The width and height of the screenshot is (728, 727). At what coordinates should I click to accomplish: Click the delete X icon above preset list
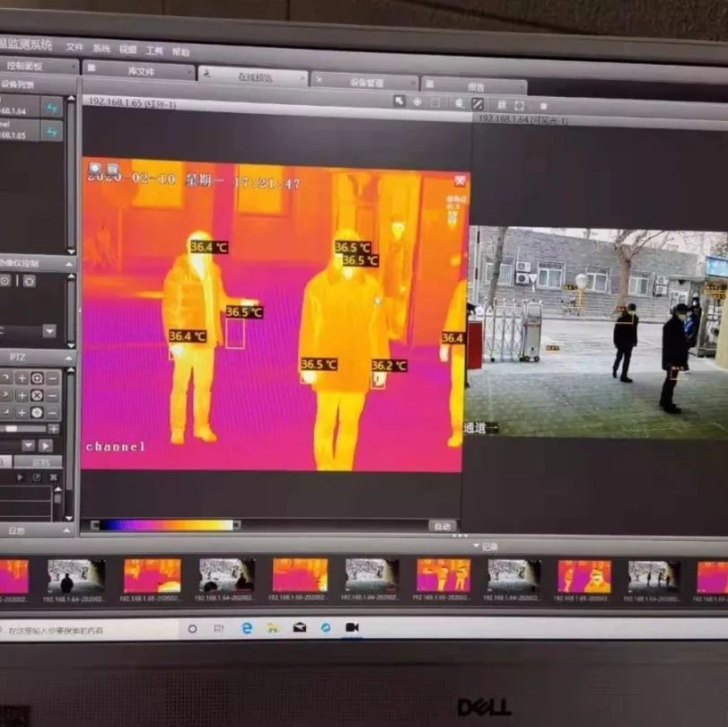tap(53, 477)
